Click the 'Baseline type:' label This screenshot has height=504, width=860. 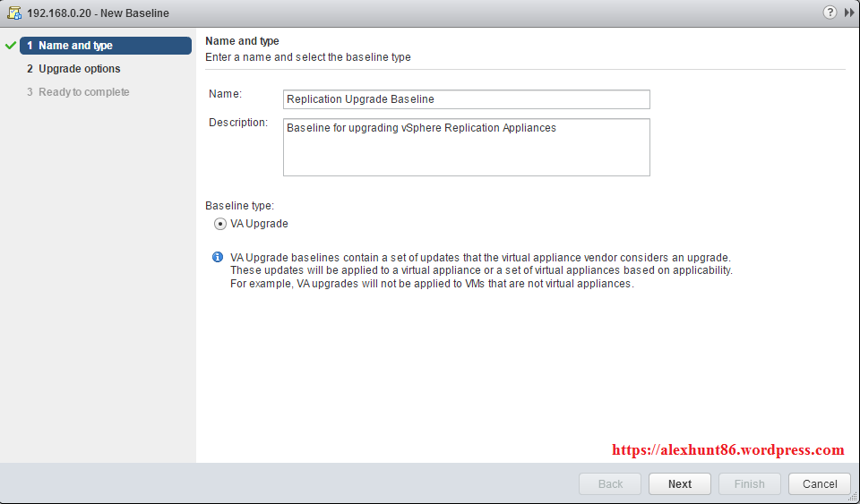(x=239, y=206)
